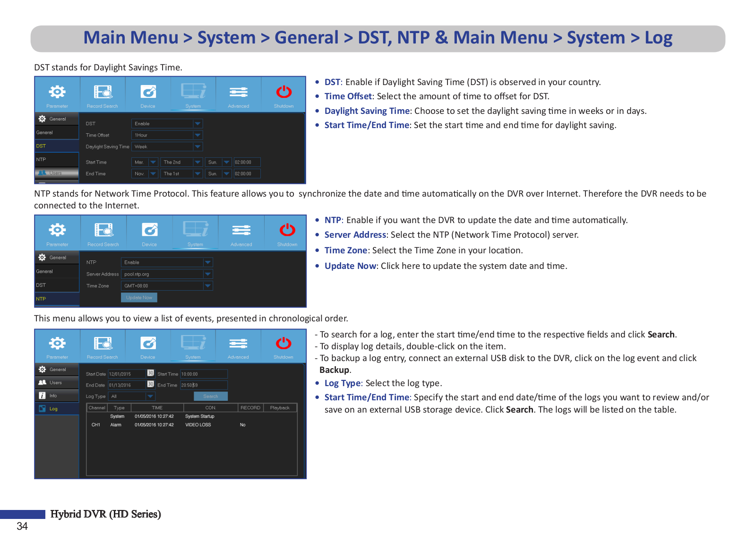
Task: Click End Date field showing 01/13/2016
Action: (x=127, y=385)
